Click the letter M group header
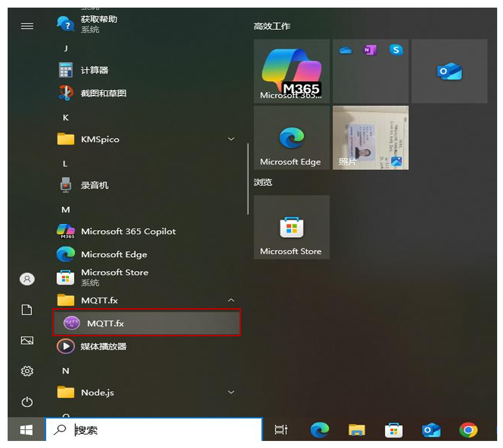Image resolution: width=503 pixels, height=448 pixels. (x=66, y=210)
